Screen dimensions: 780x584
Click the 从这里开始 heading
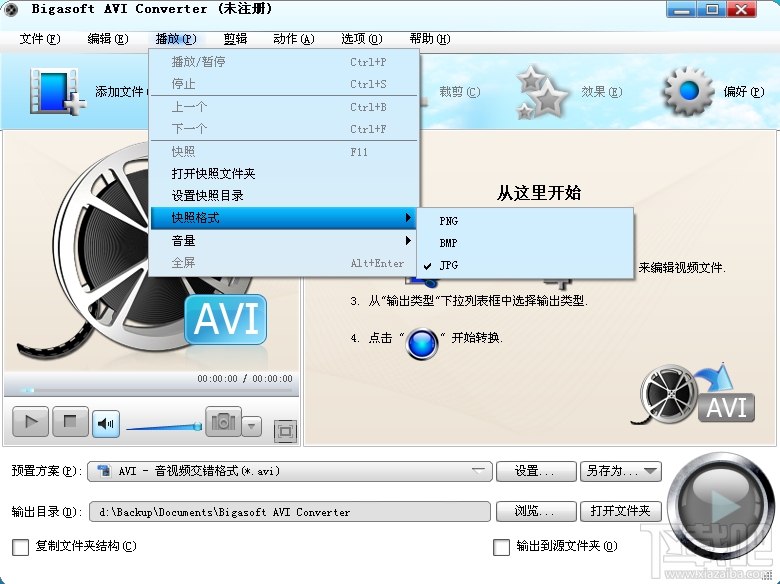[x=539, y=193]
